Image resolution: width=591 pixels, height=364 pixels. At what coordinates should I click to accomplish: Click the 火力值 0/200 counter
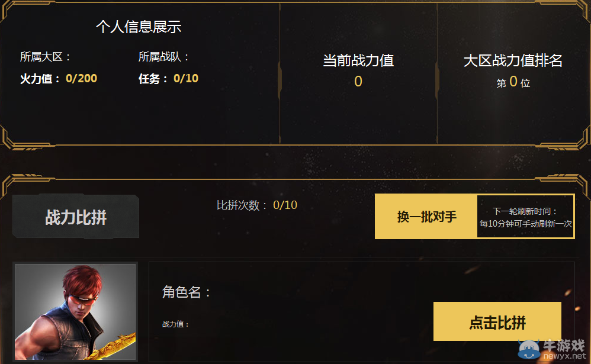[x=58, y=78]
